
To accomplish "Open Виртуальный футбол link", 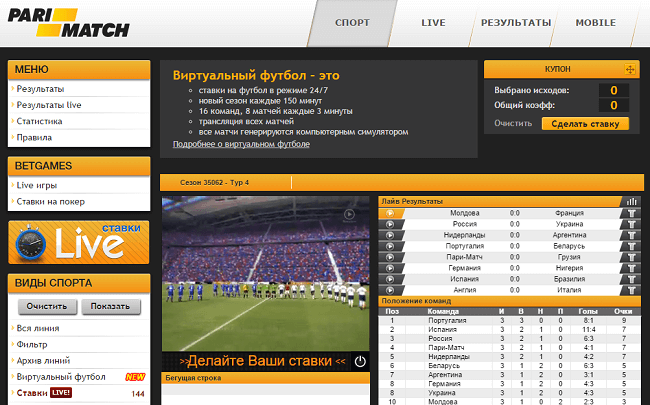I will 61,377.
